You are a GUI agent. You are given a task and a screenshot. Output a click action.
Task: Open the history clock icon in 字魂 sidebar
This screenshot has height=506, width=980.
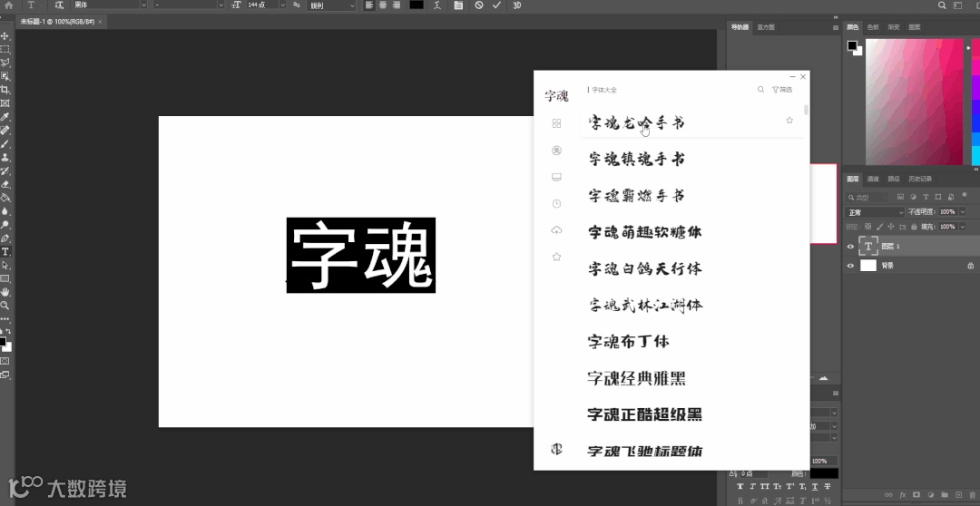point(556,204)
